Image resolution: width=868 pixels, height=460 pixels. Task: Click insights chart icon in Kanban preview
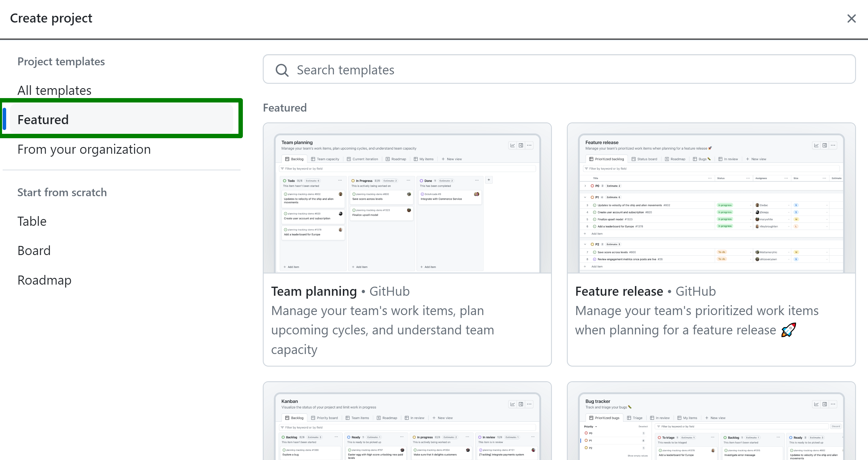513,404
